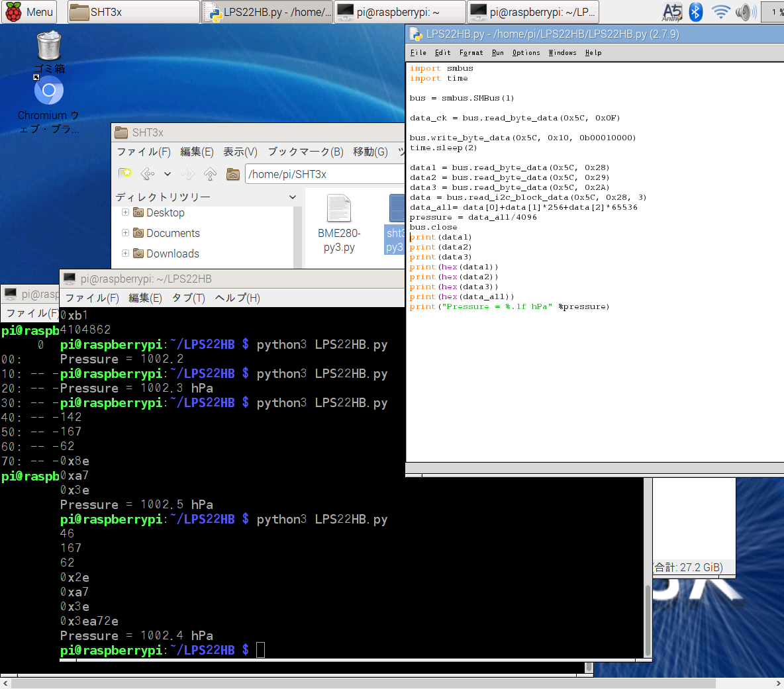
Task: Expand the Desktop folder tree node
Action: 125,212
